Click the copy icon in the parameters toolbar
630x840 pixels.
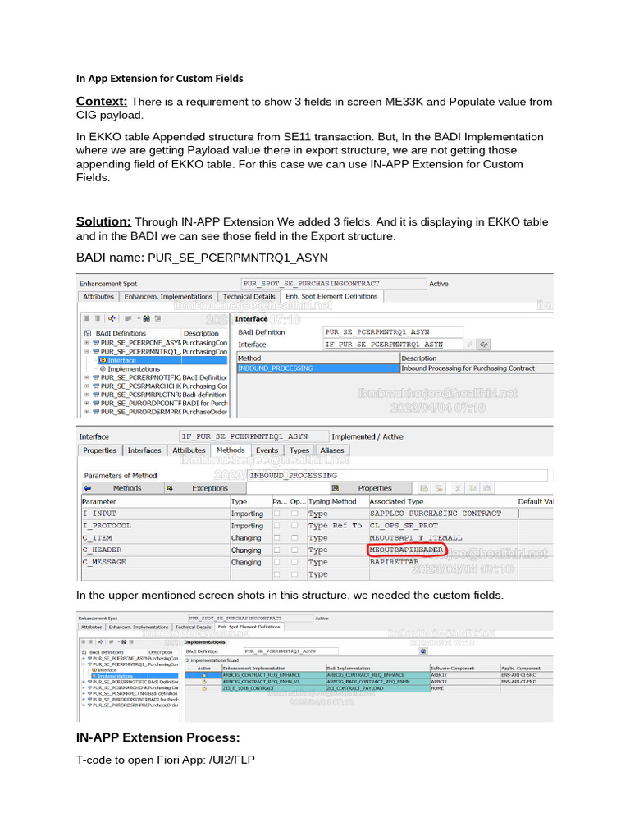472,488
